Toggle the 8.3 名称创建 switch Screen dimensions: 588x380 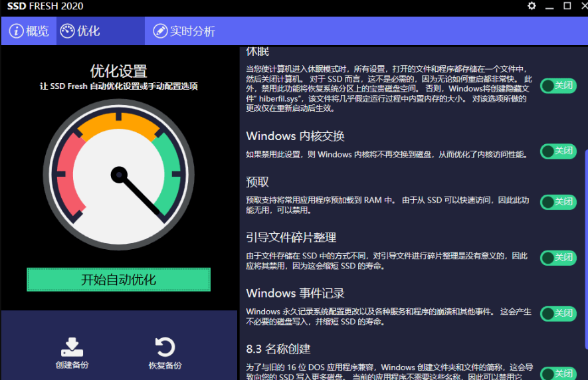pyautogui.click(x=558, y=373)
